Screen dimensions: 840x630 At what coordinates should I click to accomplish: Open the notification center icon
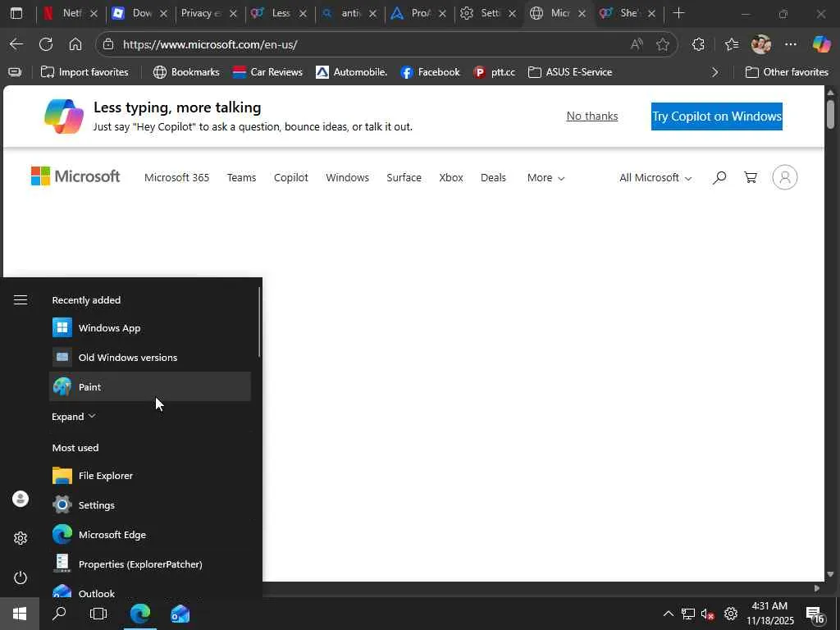tap(815, 615)
